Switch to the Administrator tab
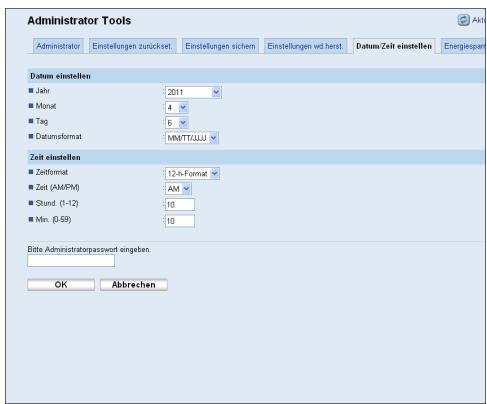487x404 pixels. coord(58,46)
